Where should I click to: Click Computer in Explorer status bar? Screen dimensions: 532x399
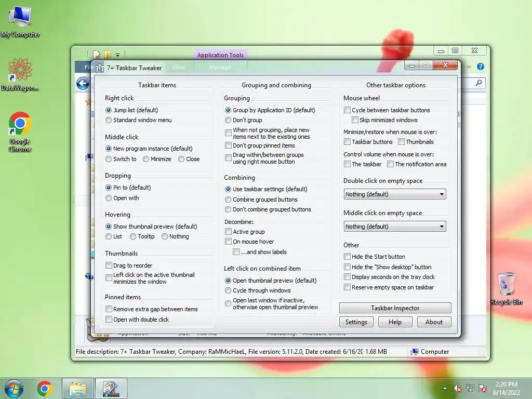(430, 352)
